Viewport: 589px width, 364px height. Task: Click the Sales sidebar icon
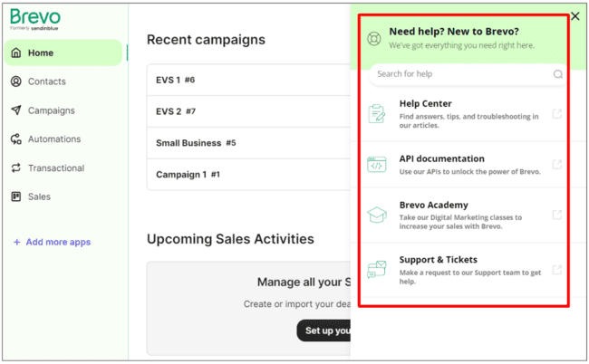tap(16, 196)
